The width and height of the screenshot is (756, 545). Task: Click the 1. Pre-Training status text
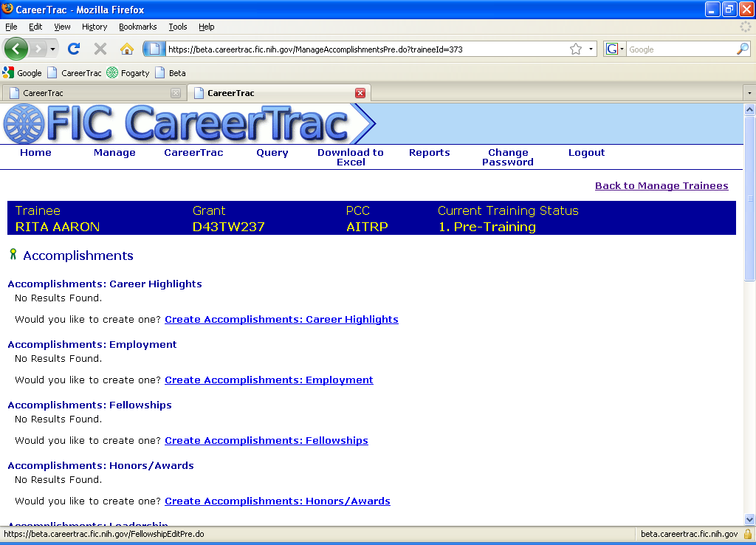pyautogui.click(x=487, y=227)
